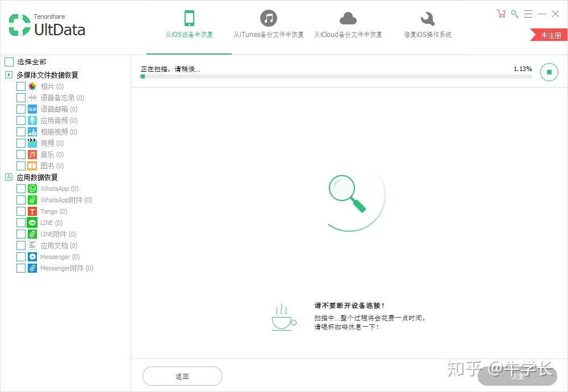Click the stop scan button
Image resolution: width=568 pixels, height=392 pixels.
(x=549, y=72)
